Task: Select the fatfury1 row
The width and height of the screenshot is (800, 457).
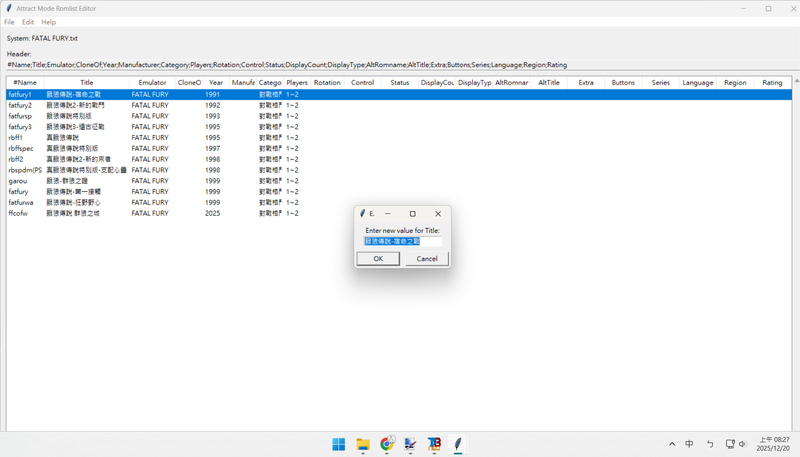Action: tap(399, 94)
